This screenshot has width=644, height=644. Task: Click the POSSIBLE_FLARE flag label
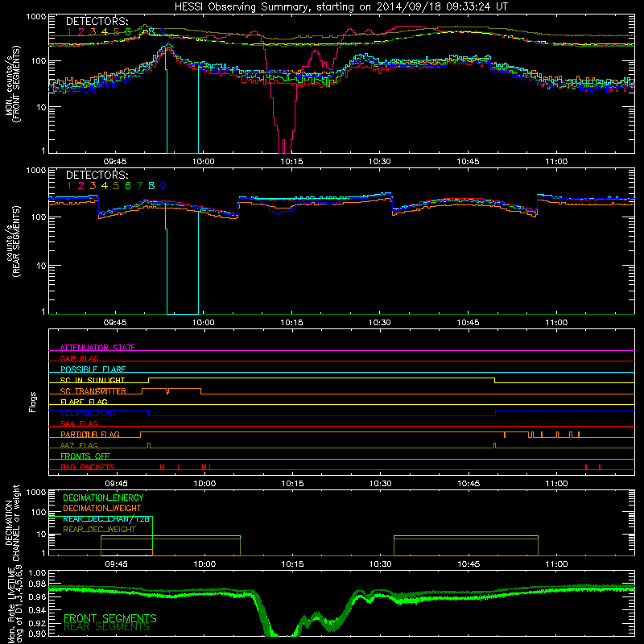pos(93,369)
